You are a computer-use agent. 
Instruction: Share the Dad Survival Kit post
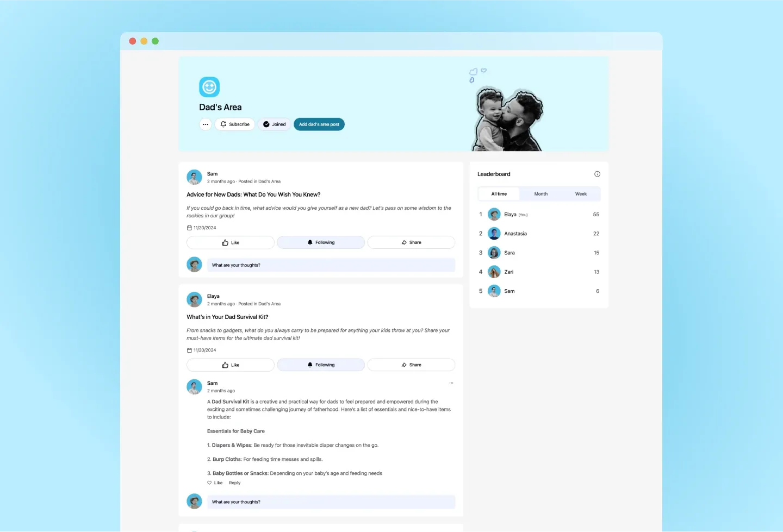pyautogui.click(x=411, y=365)
